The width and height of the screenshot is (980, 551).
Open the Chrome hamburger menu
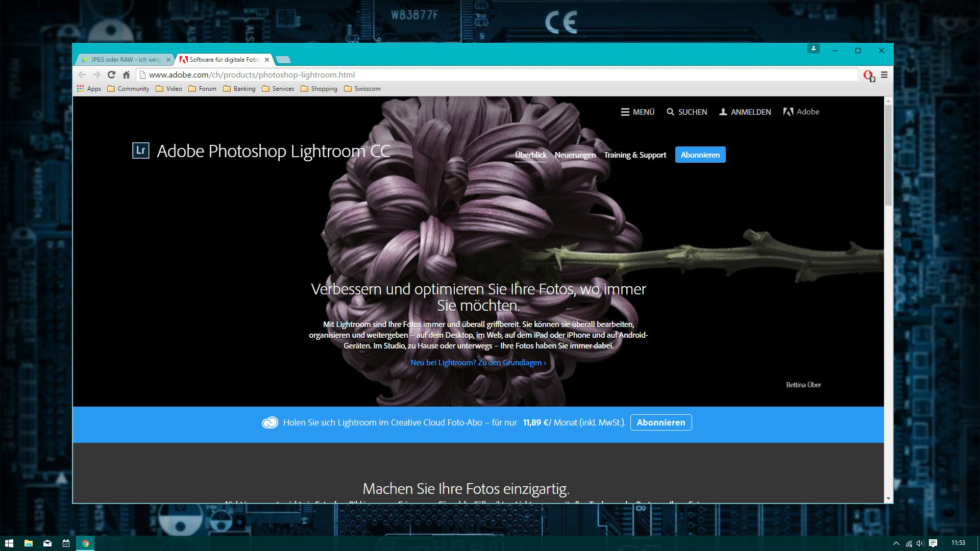(x=884, y=74)
